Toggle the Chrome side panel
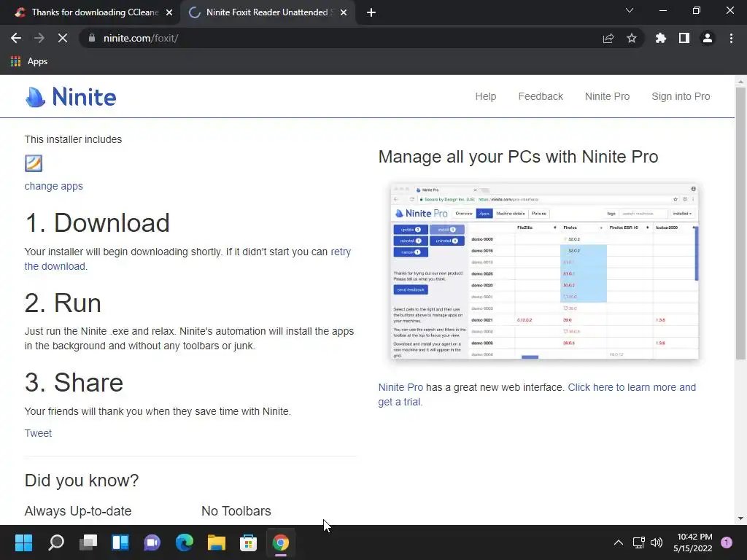The height and width of the screenshot is (560, 747). coord(684,38)
